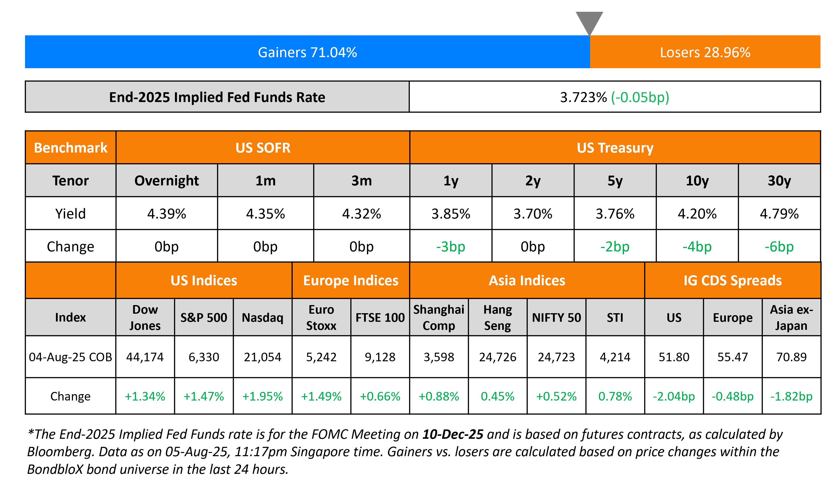The height and width of the screenshot is (504, 833).
Task: Select the US Treasury header
Action: 615,148
